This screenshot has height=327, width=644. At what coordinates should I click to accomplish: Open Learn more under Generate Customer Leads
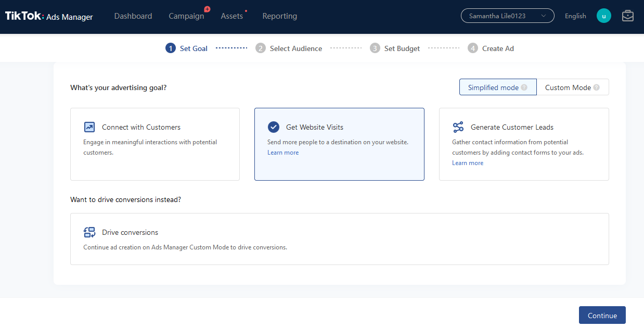pyautogui.click(x=468, y=163)
